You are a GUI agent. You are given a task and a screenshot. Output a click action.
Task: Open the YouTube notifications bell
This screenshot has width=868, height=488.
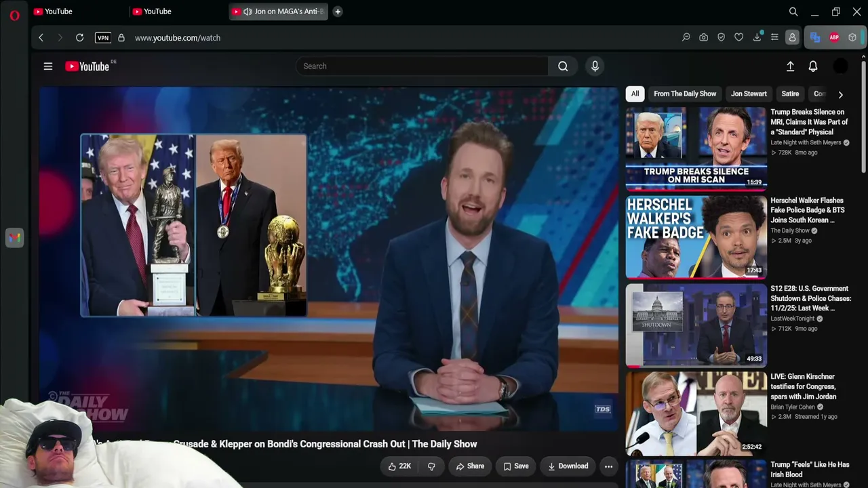click(x=813, y=66)
